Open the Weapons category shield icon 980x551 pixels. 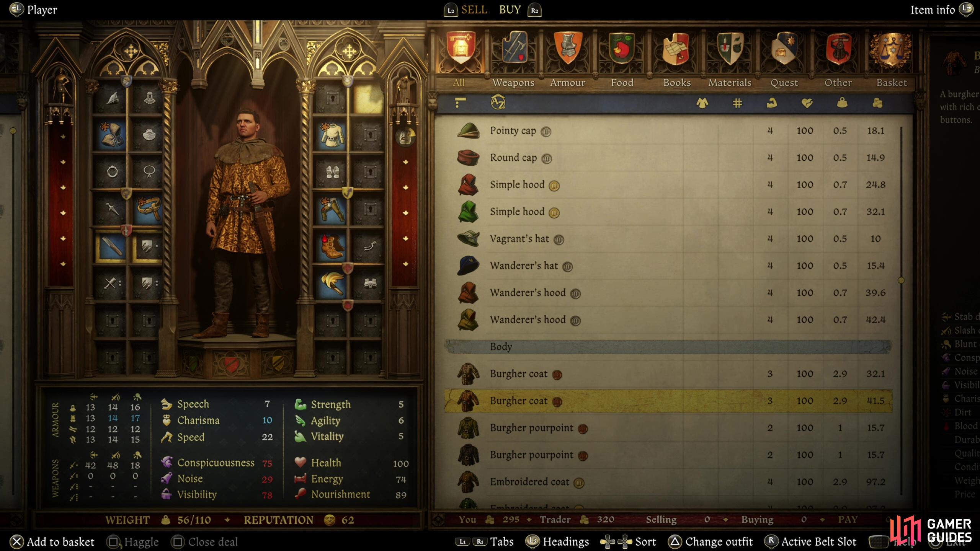pyautogui.click(x=514, y=48)
